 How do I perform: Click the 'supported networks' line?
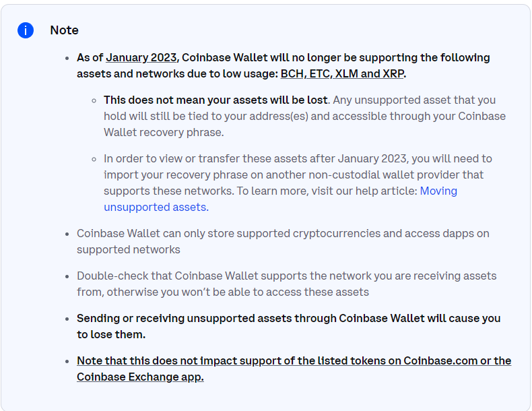128,250
